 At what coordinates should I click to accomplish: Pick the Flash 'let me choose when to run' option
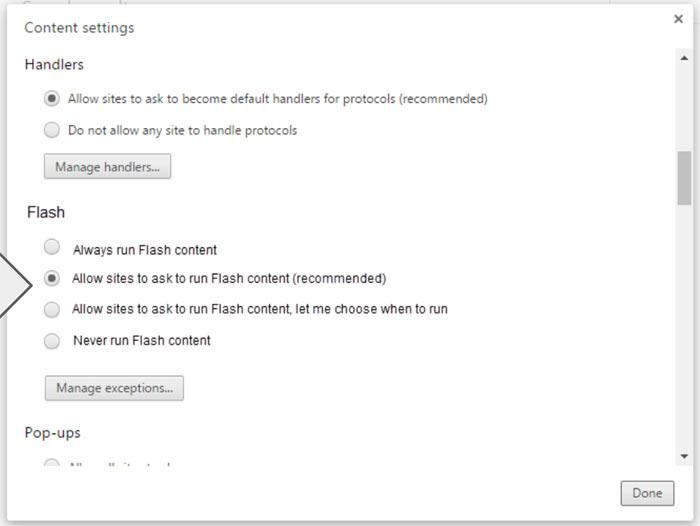coord(52,309)
